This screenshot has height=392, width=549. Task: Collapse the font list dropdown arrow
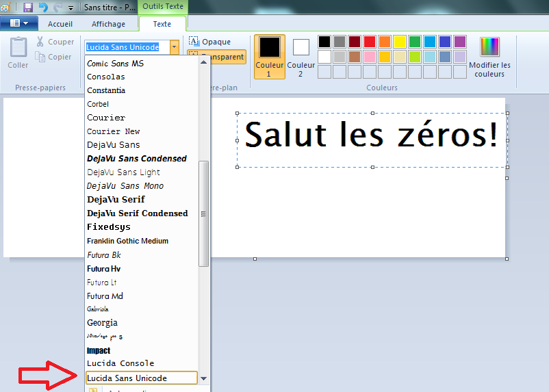pyautogui.click(x=175, y=47)
